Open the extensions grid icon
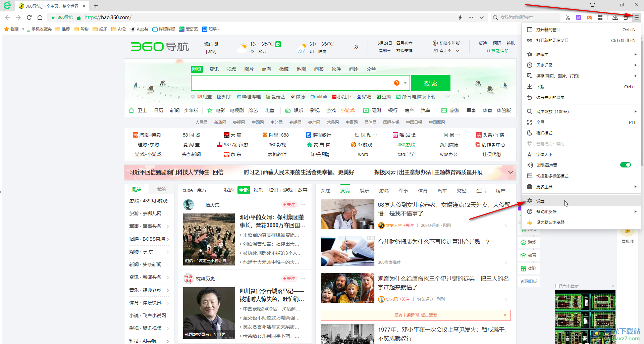The image size is (644, 344). (600, 17)
